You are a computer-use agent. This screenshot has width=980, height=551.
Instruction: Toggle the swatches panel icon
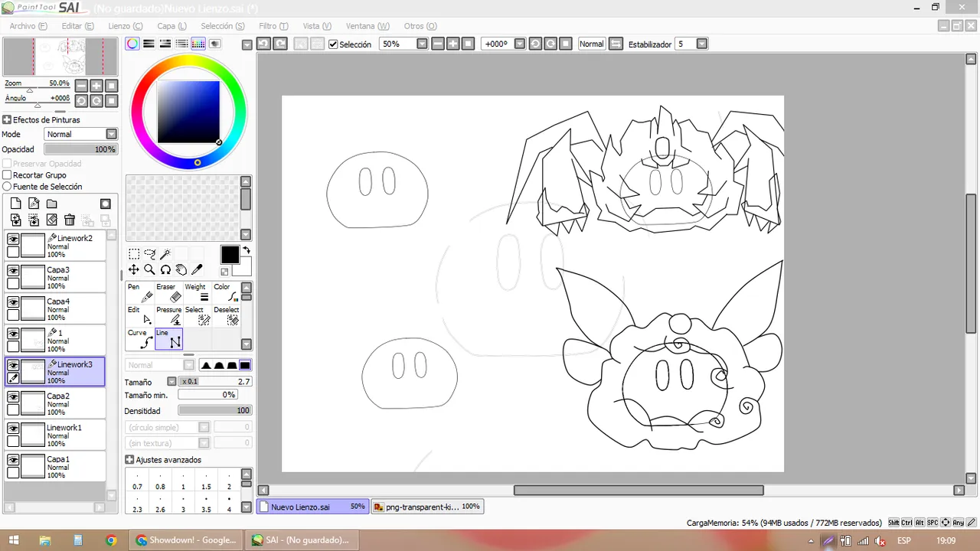(x=198, y=44)
